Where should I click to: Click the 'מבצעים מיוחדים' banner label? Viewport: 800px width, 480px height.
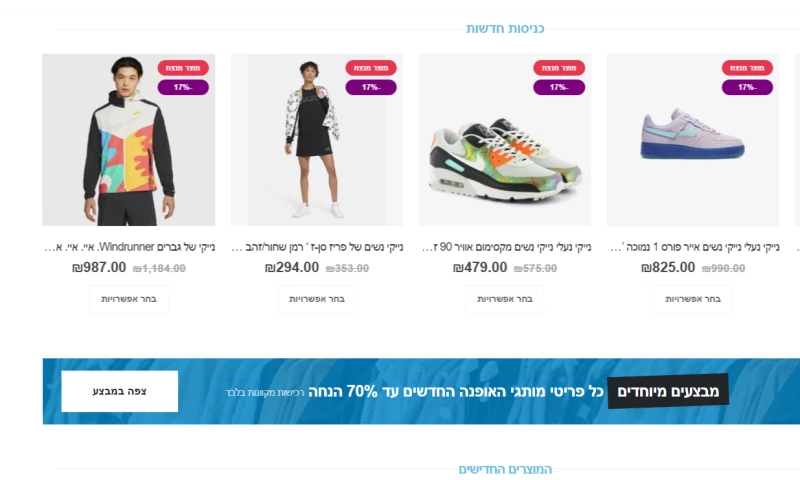668,391
